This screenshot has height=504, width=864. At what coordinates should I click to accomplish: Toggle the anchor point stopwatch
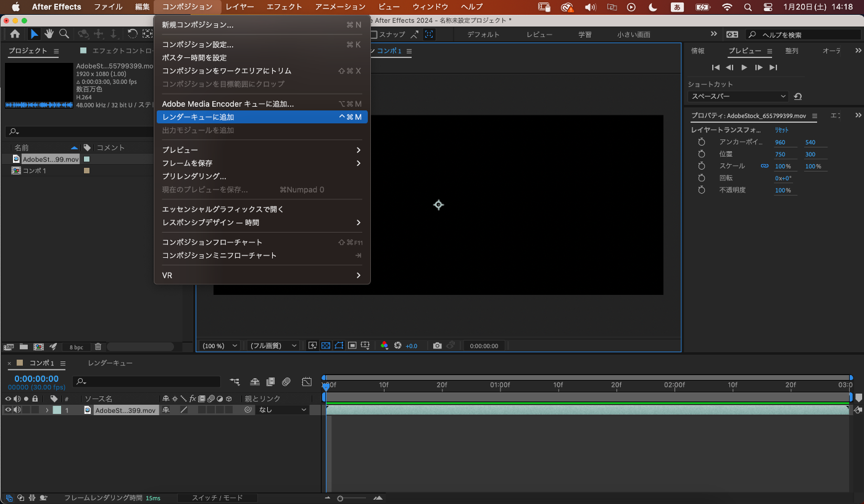click(701, 143)
